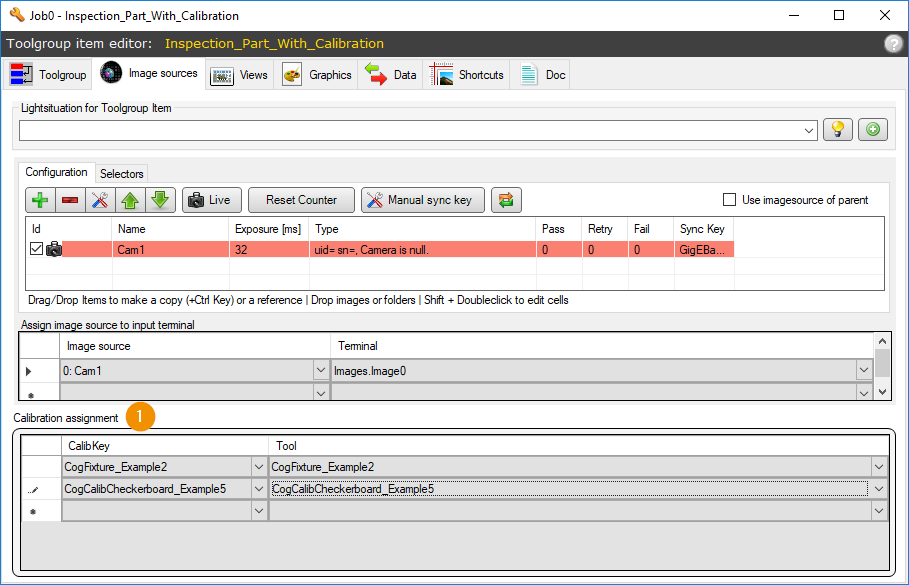Click the refresh/swap icon next to Manual sync key

[x=506, y=200]
